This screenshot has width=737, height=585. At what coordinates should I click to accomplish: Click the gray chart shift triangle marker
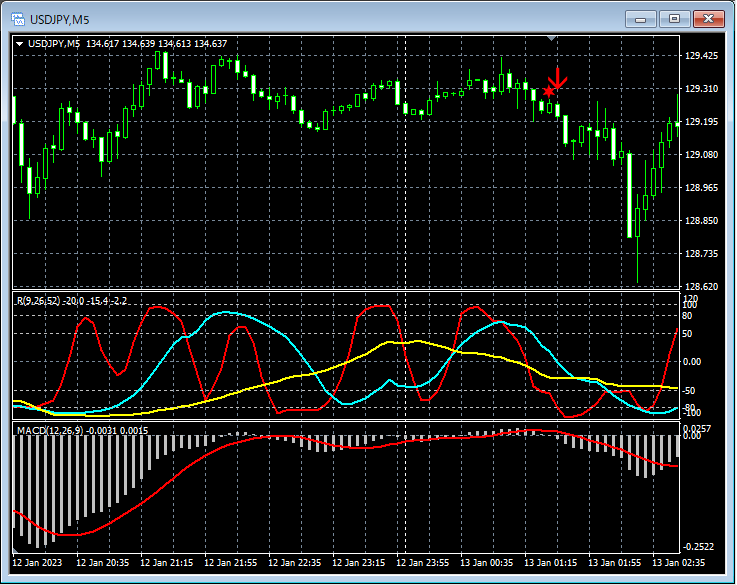coord(551,38)
